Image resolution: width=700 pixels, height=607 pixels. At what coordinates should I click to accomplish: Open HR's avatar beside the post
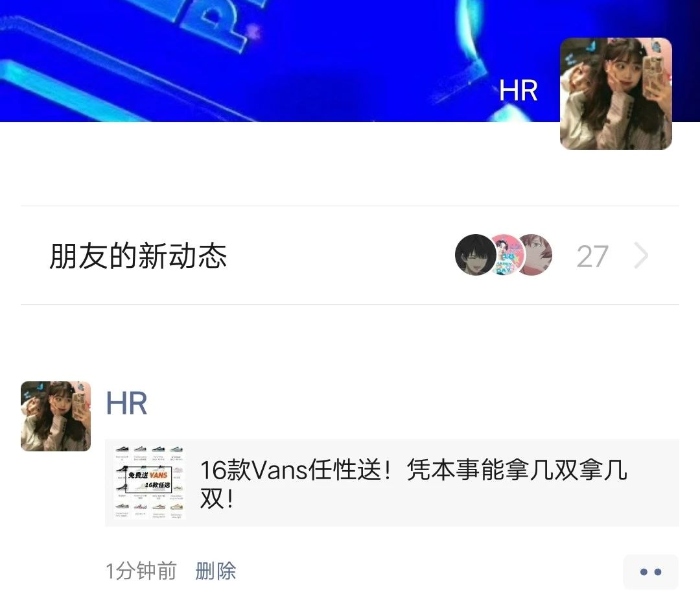pyautogui.click(x=56, y=416)
